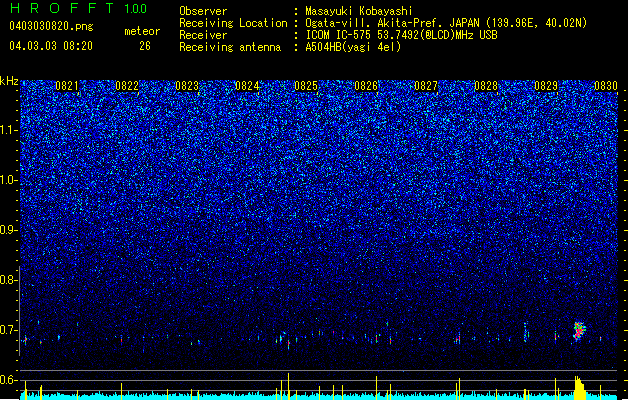Click the 0825 time marker
The image size is (629, 400).
(306, 86)
